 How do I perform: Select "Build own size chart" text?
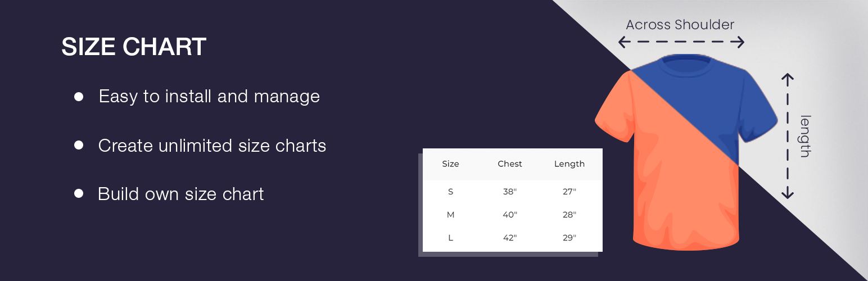point(180,194)
